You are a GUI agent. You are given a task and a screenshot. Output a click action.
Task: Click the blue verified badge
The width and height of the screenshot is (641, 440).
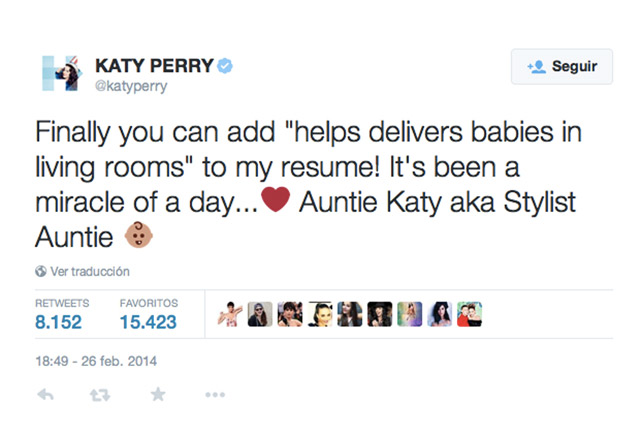point(226,66)
